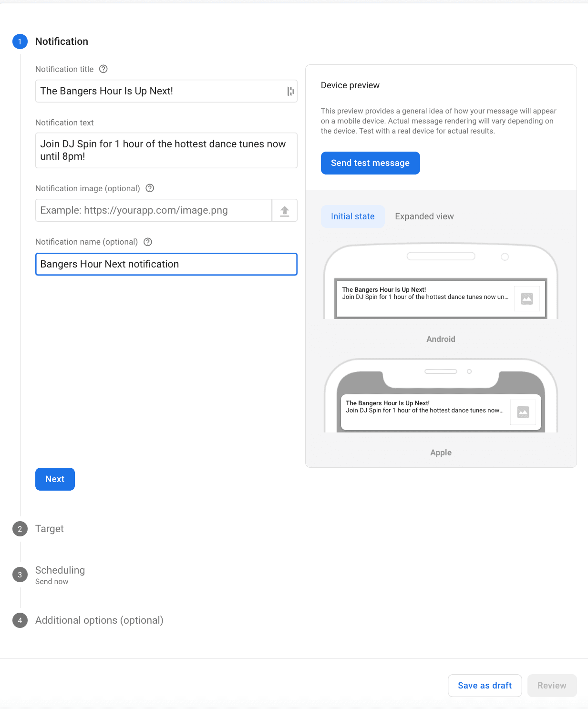
Task: Save the notification as draft
Action: (485, 685)
